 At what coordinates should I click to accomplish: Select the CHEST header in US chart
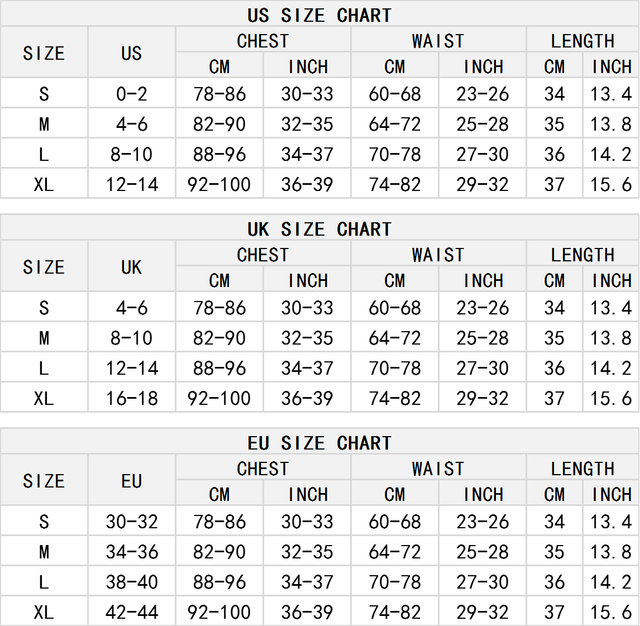263,41
